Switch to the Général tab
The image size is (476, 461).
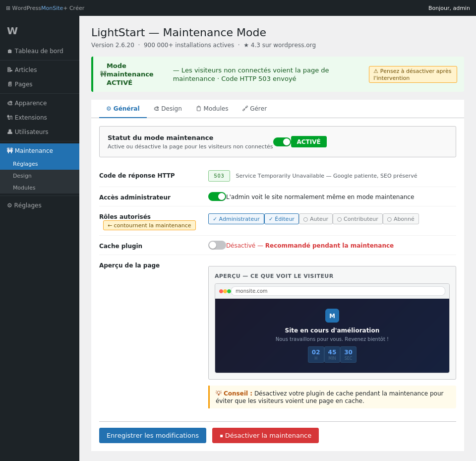point(123,109)
